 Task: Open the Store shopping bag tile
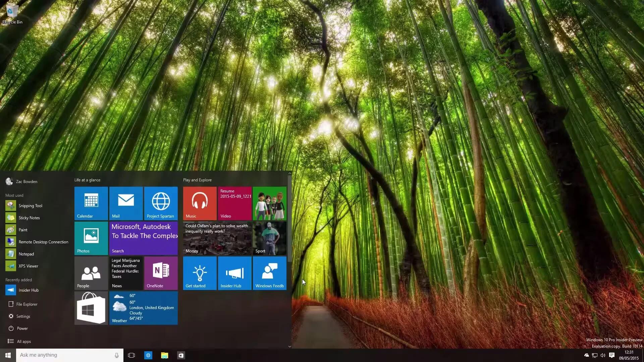(91, 308)
